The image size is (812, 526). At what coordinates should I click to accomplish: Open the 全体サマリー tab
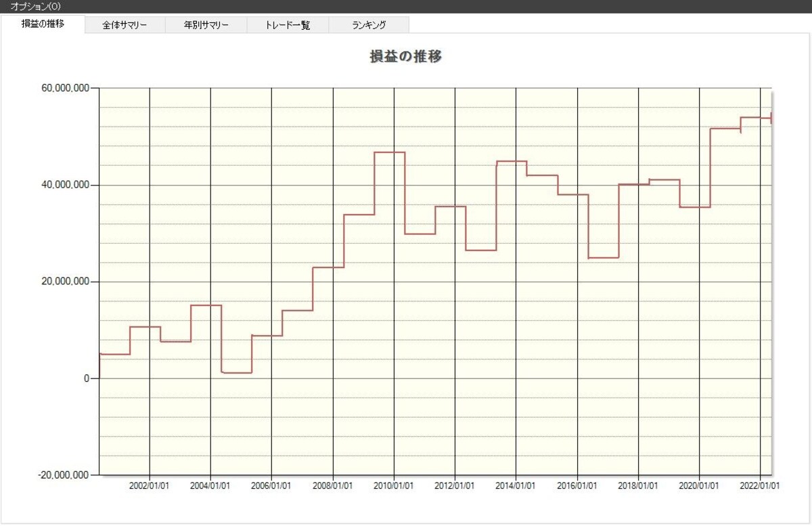pos(125,25)
